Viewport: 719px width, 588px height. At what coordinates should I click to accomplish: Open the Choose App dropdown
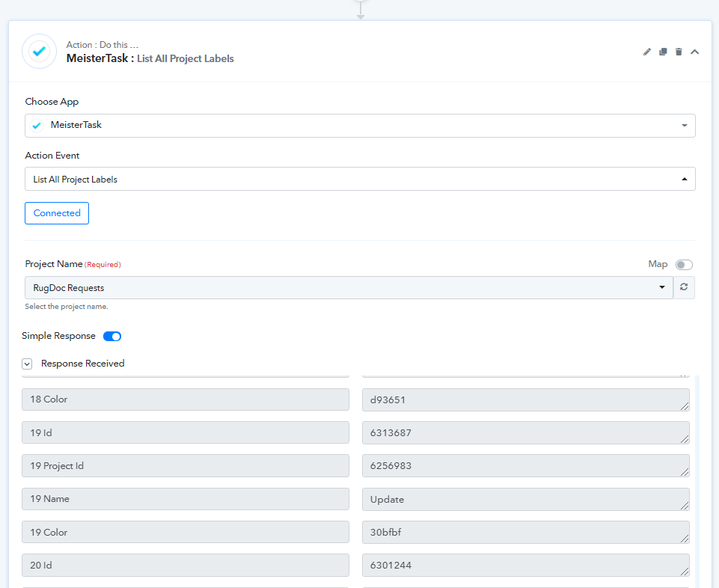tap(360, 125)
